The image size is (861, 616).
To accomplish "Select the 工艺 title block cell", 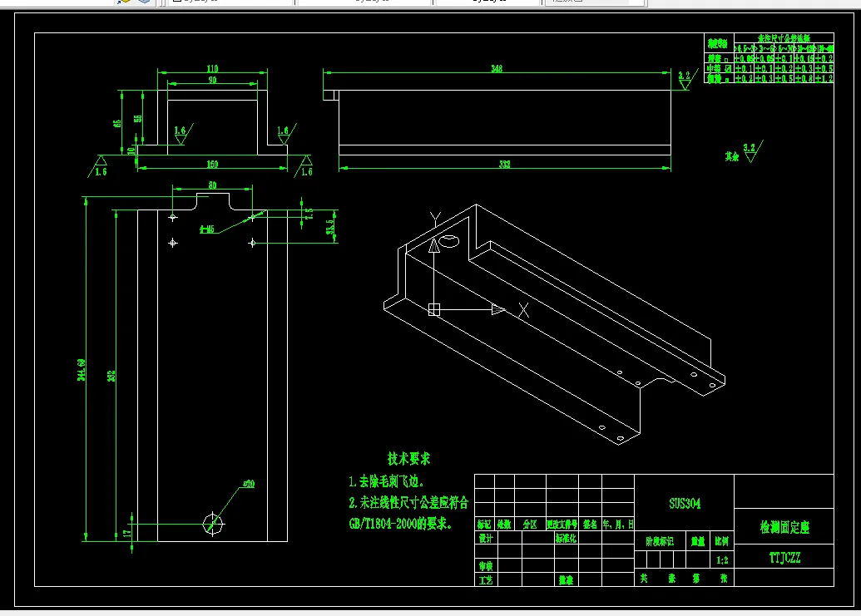I will [x=486, y=579].
